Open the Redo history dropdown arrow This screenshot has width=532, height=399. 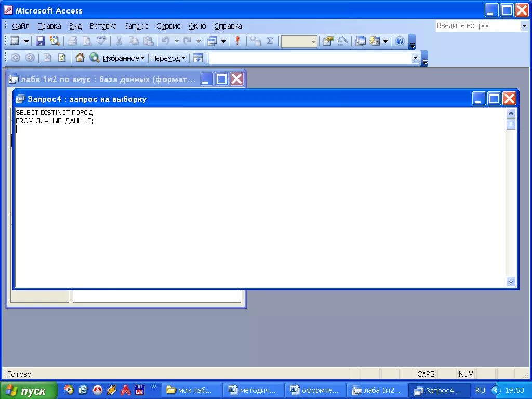coord(198,42)
